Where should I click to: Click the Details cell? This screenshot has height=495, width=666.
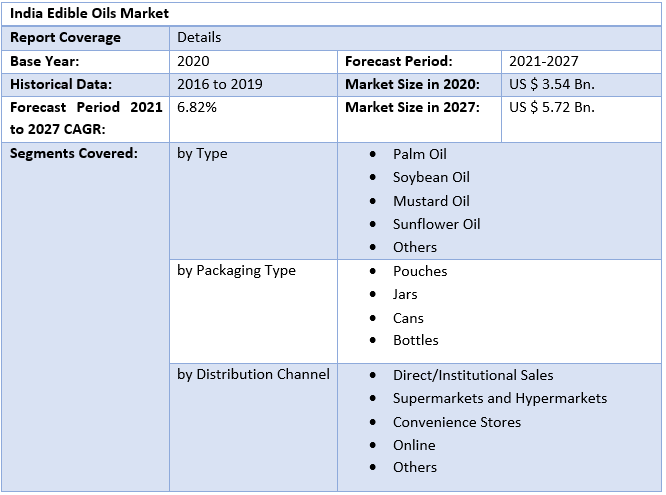coord(199,38)
